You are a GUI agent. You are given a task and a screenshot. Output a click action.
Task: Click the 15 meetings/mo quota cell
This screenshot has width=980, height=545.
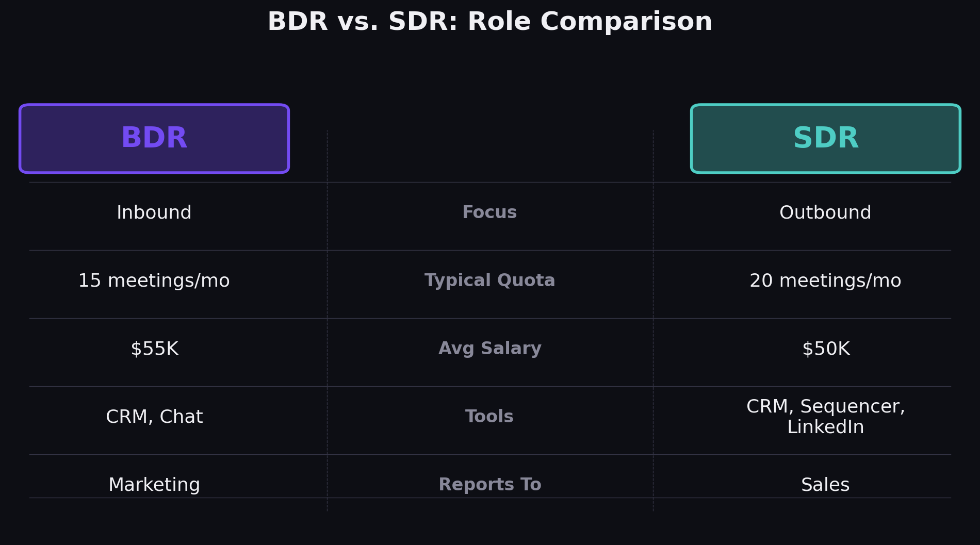[154, 280]
